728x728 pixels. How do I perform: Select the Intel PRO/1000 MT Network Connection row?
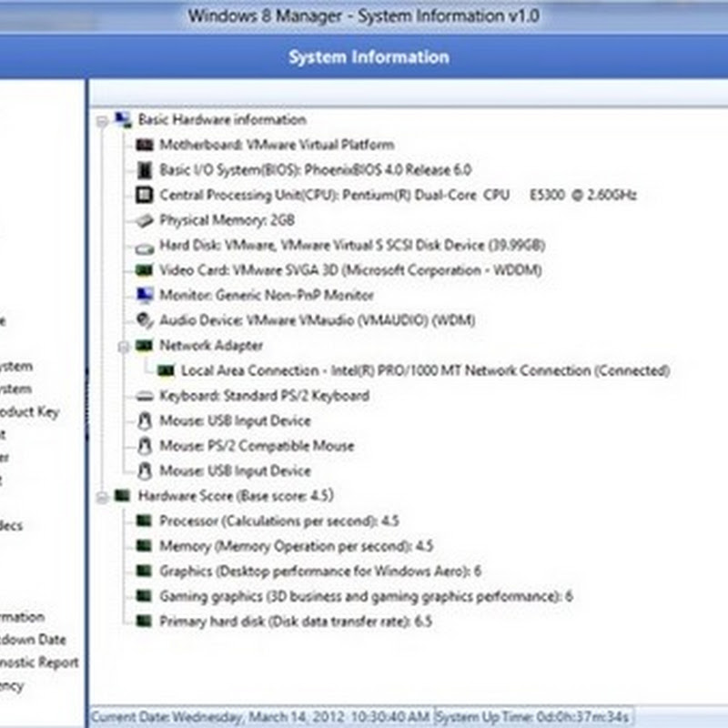coord(425,370)
